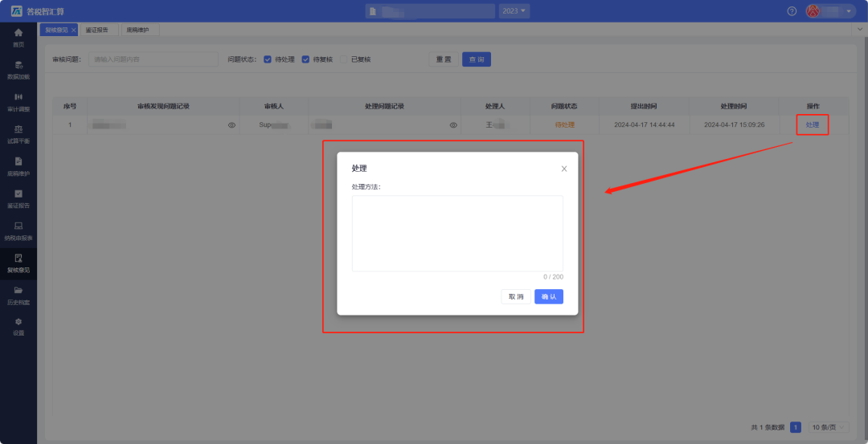868x444 pixels.
Task: Click the app logo in the top bar
Action: [17, 11]
